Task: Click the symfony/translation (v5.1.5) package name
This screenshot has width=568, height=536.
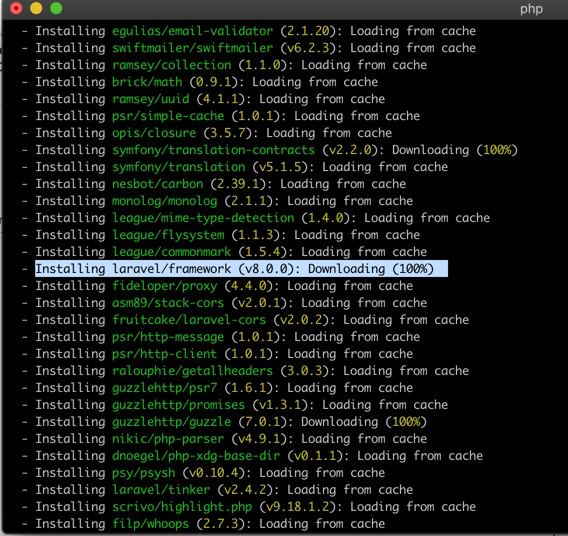Action: [179, 167]
